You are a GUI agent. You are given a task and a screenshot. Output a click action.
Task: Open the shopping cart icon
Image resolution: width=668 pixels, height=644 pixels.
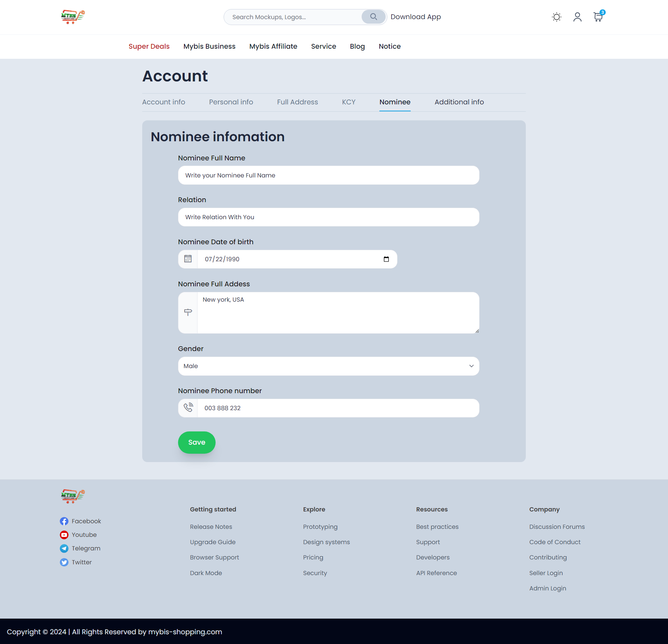(x=598, y=17)
